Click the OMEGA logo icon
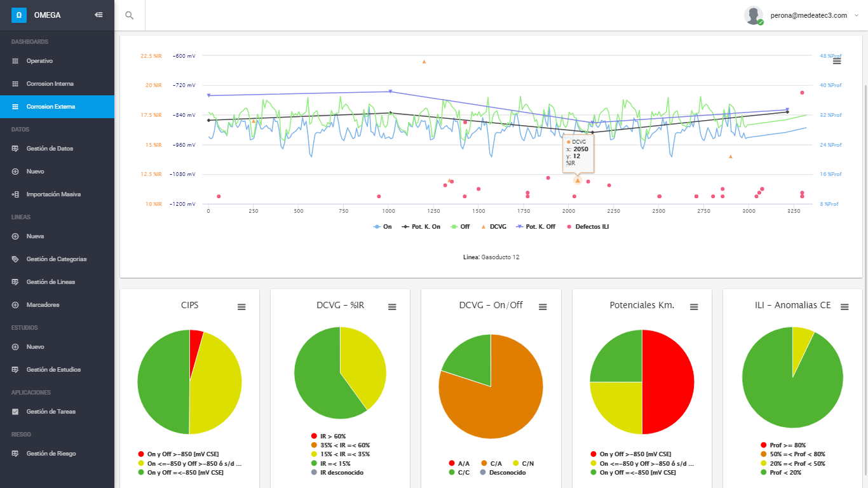This screenshot has height=488, width=868. click(19, 15)
